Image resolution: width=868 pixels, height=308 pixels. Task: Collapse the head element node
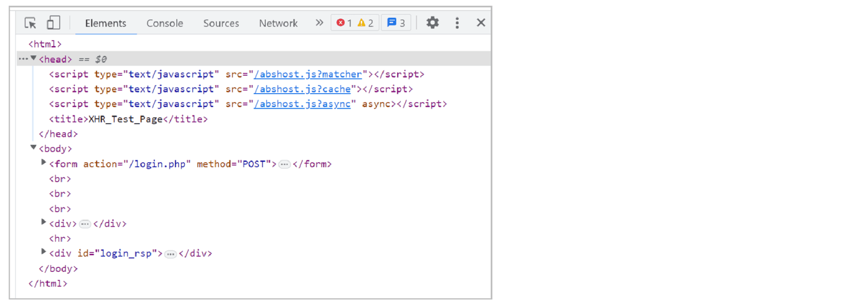33,59
